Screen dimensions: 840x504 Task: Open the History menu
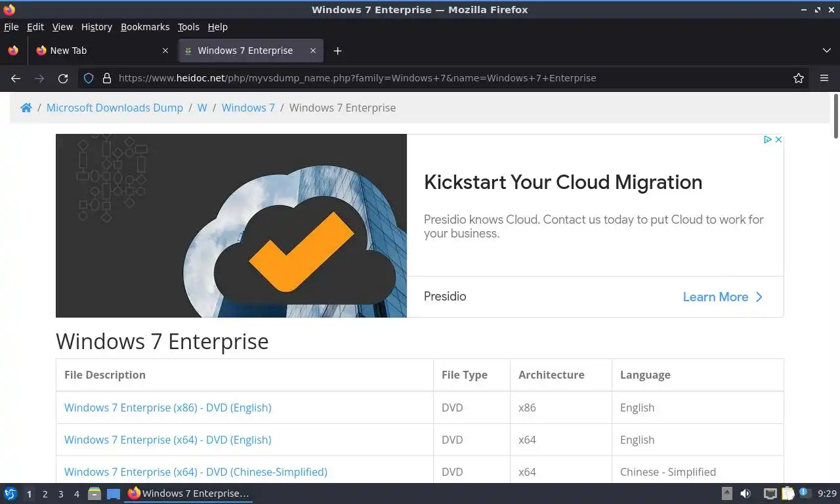pyautogui.click(x=96, y=27)
